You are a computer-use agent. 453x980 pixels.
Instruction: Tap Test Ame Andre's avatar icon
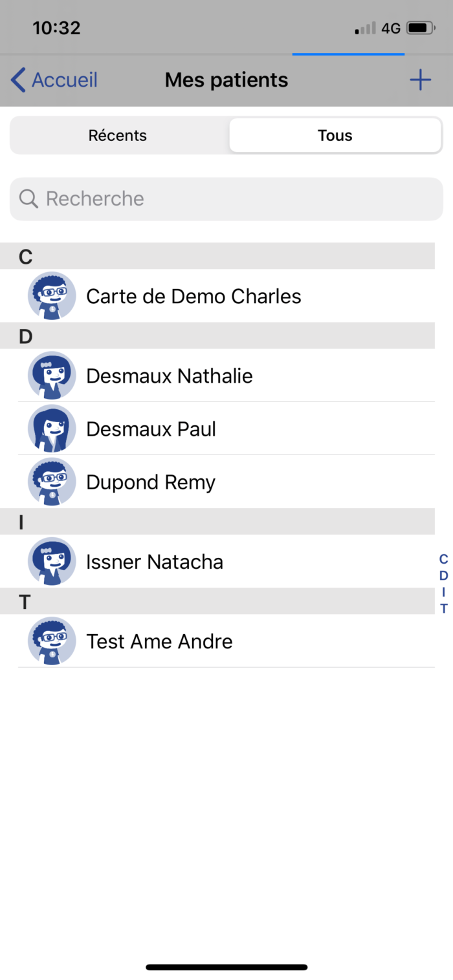[x=52, y=641]
